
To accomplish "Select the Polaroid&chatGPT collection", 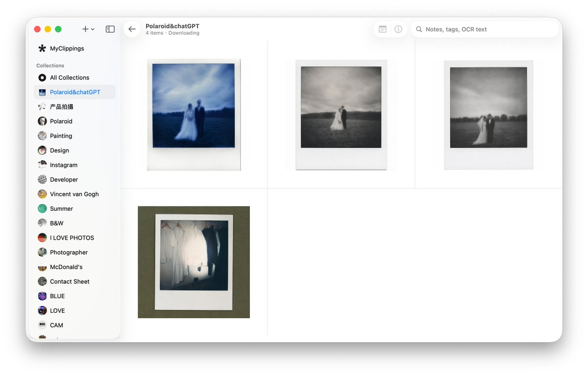I will coord(74,92).
